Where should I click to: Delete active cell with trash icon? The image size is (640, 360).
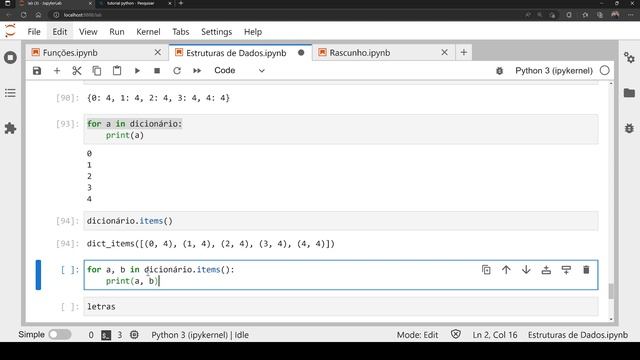pyautogui.click(x=586, y=270)
